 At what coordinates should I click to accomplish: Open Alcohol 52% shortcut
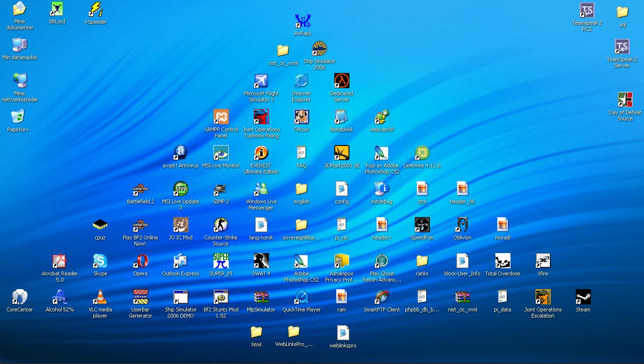coord(60,297)
